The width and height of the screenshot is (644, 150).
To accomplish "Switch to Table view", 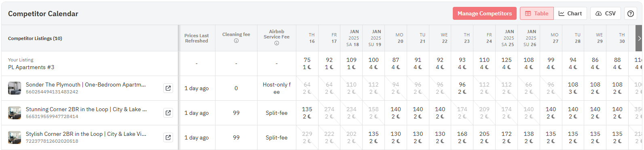I will 536,13.
